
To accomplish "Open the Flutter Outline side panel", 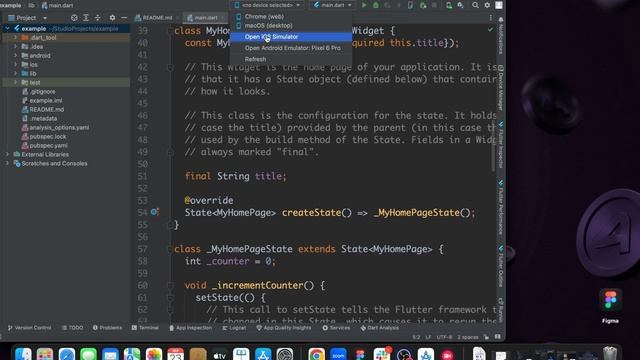I will point(501,266).
